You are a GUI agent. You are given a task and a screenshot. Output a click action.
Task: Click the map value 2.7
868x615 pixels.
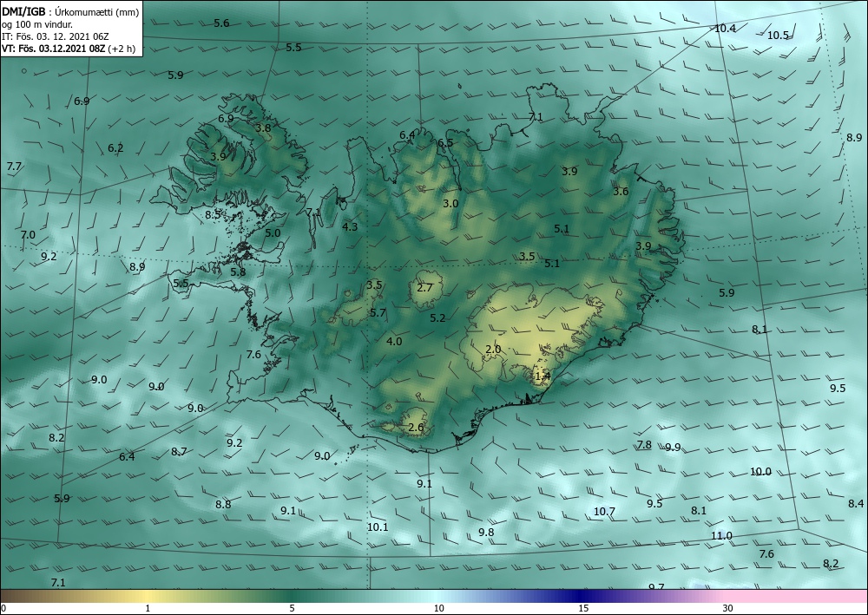coord(424,288)
